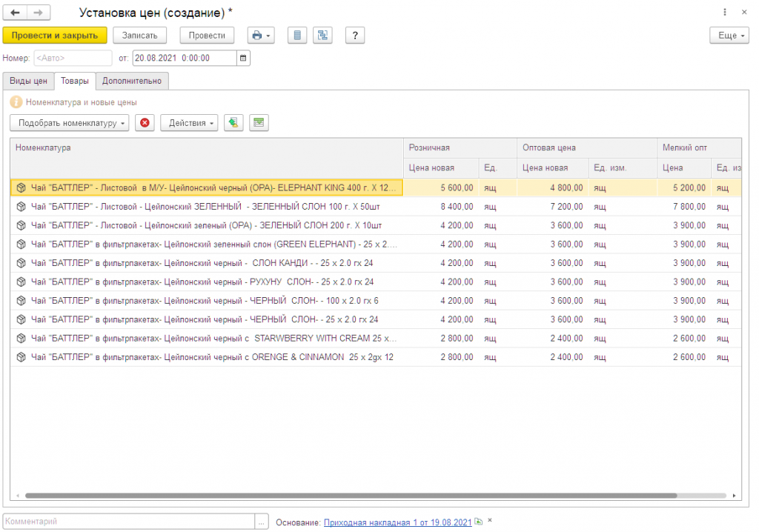The width and height of the screenshot is (759, 532).
Task: Click the Мелкий опт column header
Action: pos(700,147)
